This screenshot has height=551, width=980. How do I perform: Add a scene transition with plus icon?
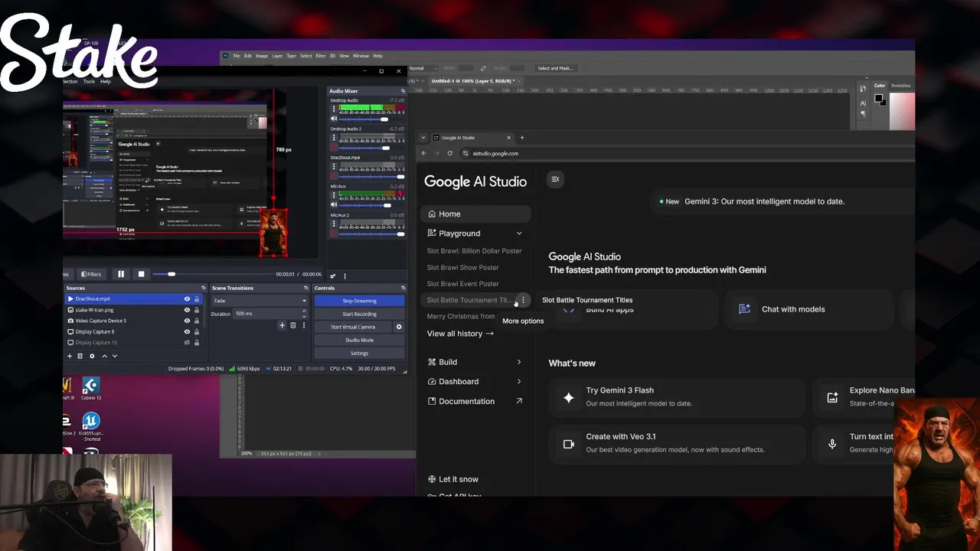[x=282, y=325]
